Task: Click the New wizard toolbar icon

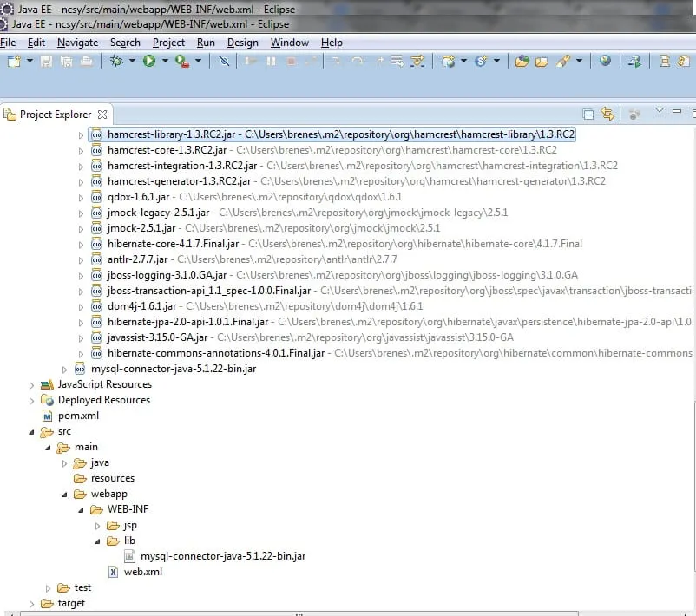Action: (14, 61)
